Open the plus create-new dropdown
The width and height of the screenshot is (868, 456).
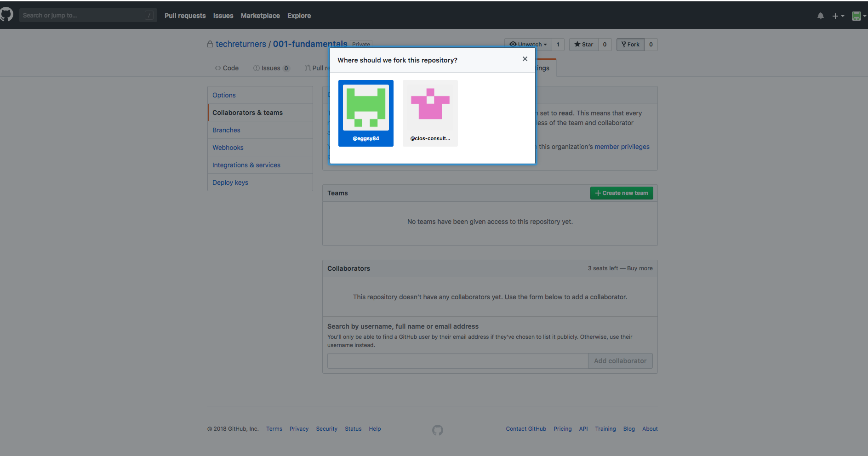838,16
